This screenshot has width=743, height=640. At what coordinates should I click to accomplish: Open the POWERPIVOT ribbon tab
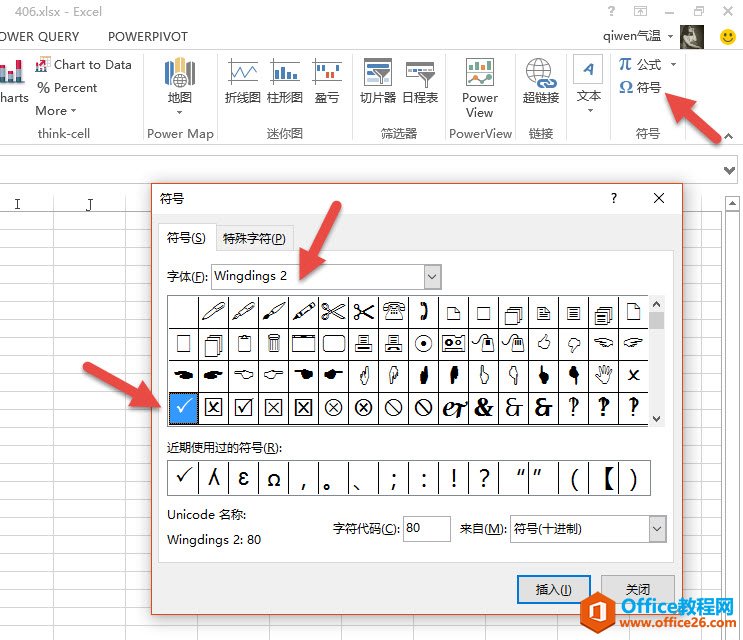pos(148,36)
